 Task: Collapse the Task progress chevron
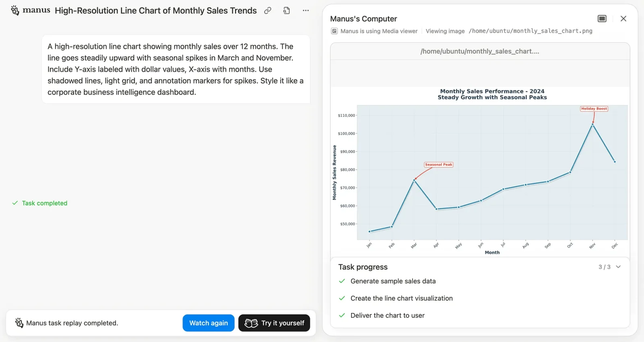pos(618,267)
